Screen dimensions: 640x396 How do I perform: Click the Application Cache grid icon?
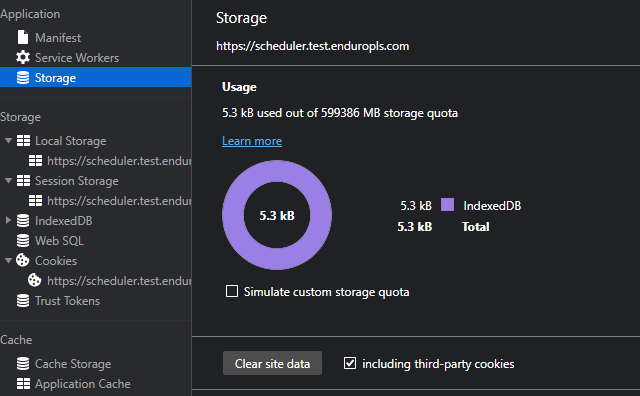click(x=23, y=383)
